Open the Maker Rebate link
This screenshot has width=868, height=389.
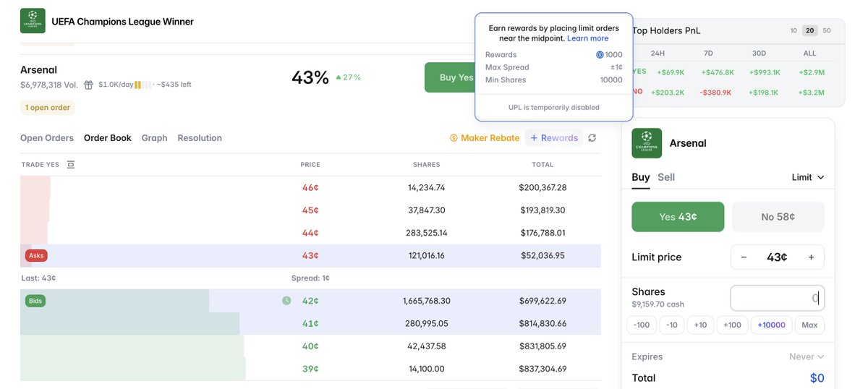point(485,137)
